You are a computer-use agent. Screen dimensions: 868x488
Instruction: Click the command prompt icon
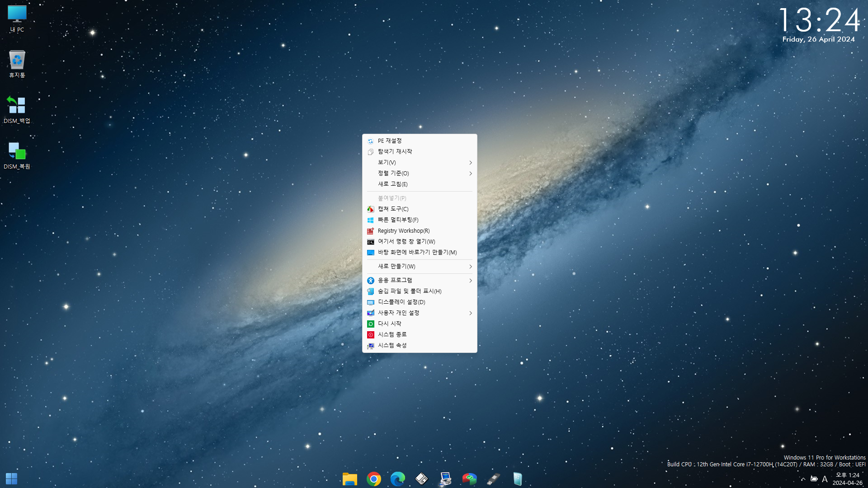371,242
